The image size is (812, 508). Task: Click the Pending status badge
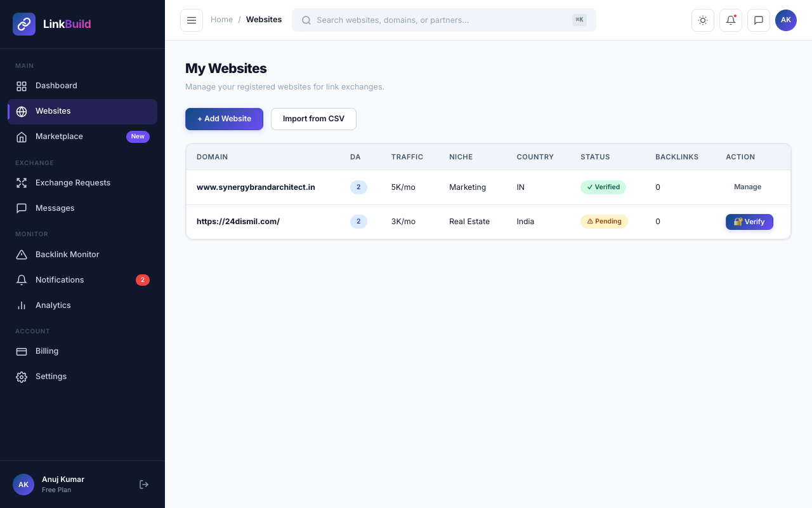604,222
